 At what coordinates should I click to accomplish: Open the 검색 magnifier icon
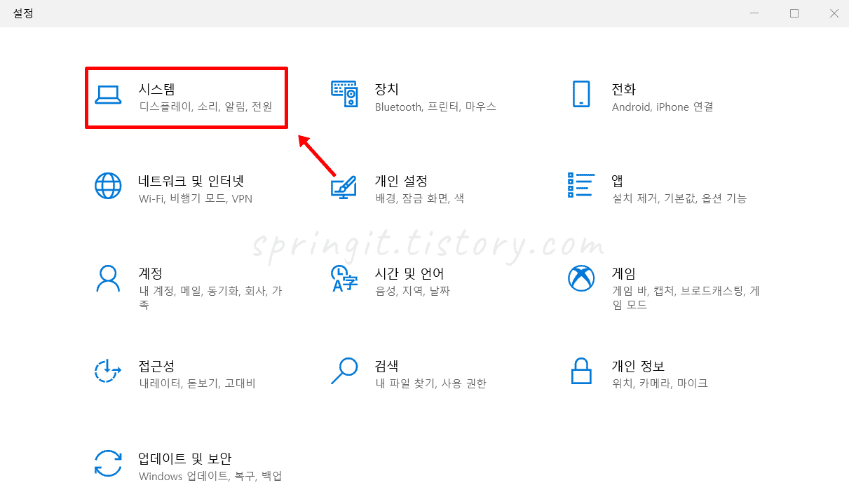[x=344, y=371]
